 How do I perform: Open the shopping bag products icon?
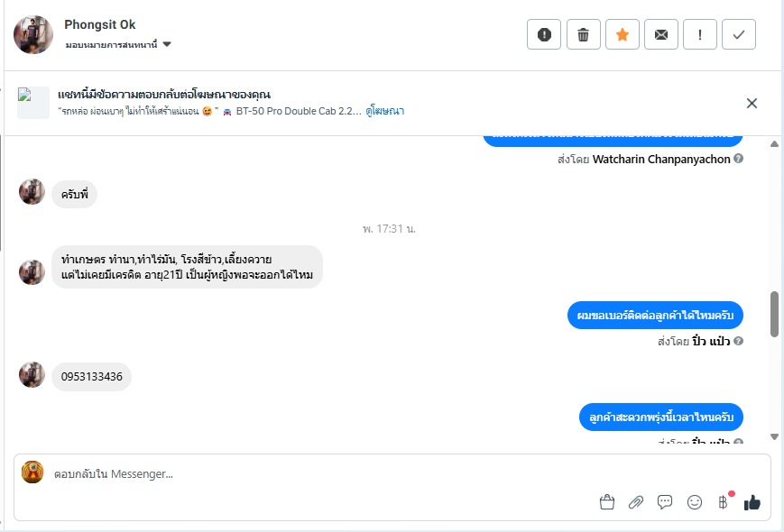tap(606, 502)
